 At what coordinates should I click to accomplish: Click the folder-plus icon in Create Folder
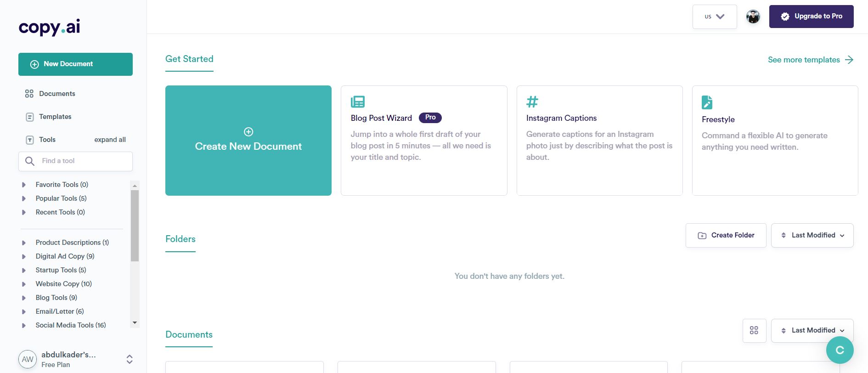[x=702, y=236]
